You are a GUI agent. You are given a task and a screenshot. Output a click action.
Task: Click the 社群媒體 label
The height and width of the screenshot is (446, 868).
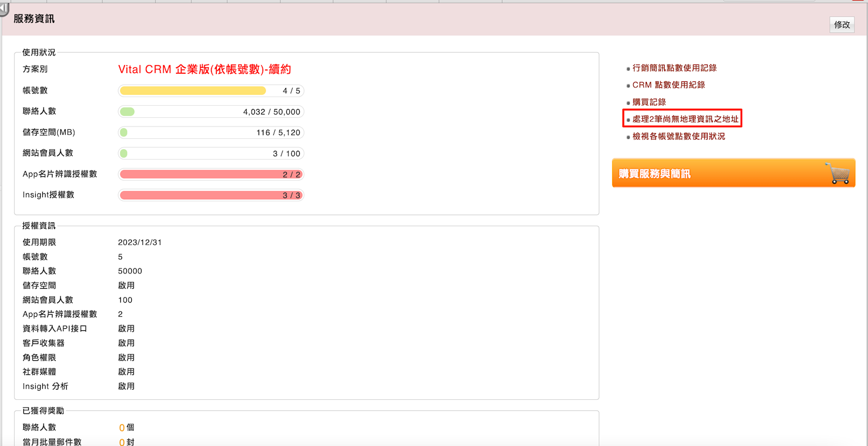(39, 372)
